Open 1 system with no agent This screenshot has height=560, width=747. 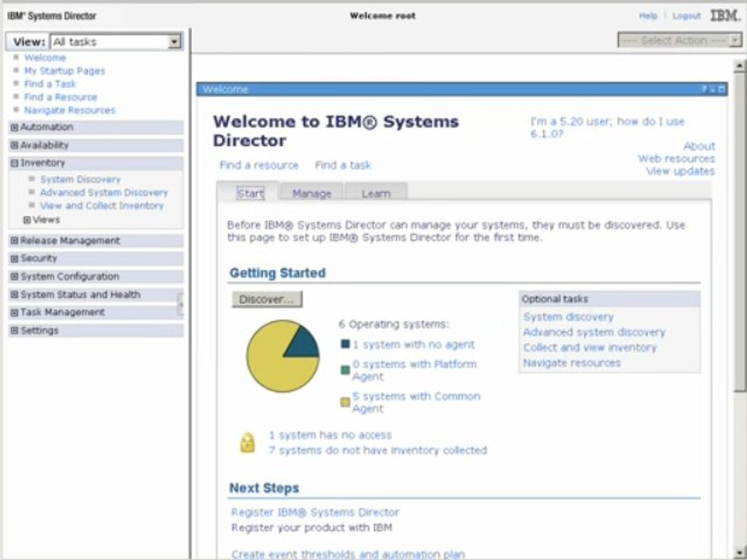[x=413, y=345]
